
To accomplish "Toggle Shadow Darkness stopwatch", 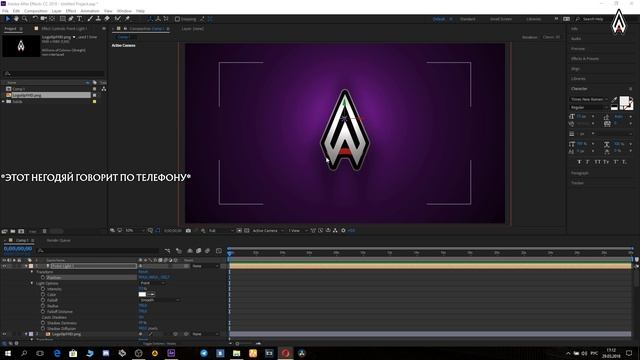I will 43,323.
